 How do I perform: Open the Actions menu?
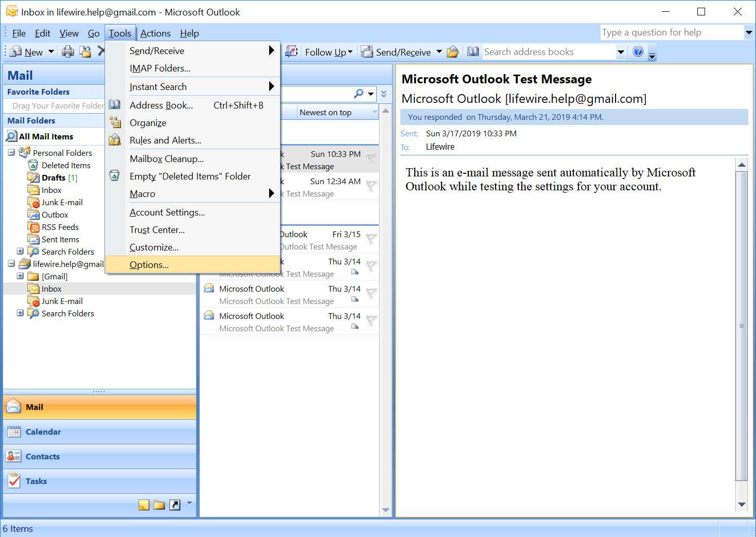coord(155,33)
